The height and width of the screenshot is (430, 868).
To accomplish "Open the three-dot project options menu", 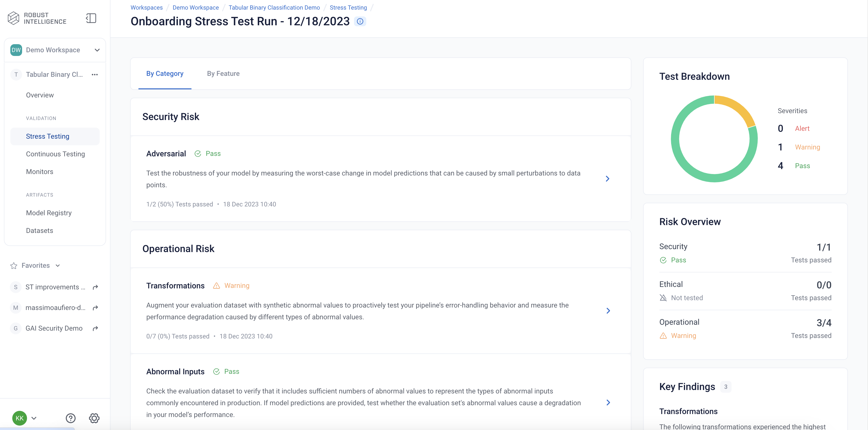I will [95, 74].
